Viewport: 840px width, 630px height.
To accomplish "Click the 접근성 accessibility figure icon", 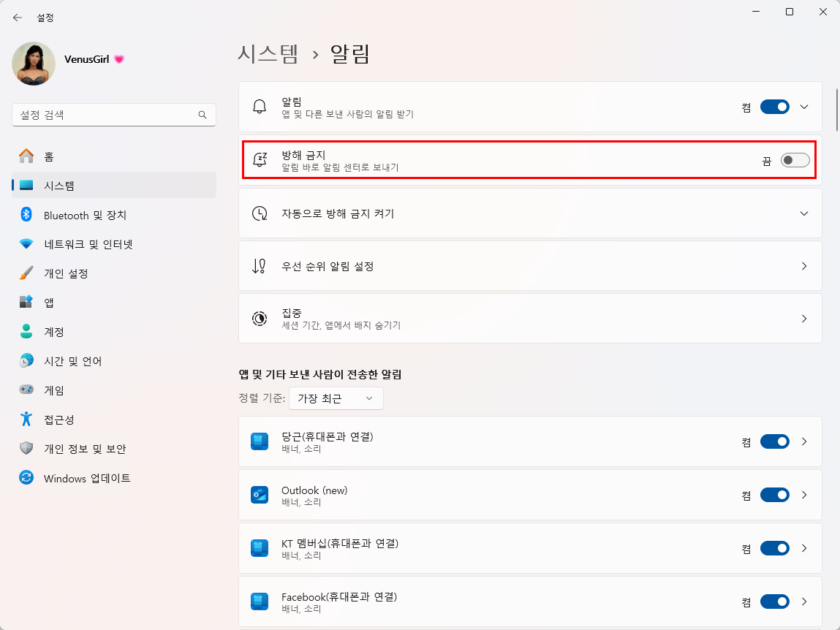I will coord(26,419).
